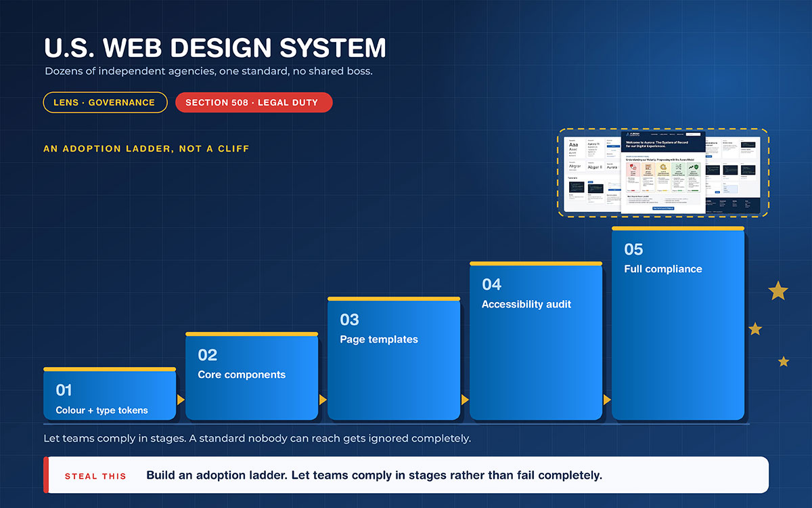Select step card "Full compliance"
This screenshot has height=508, width=812.
pos(678,323)
